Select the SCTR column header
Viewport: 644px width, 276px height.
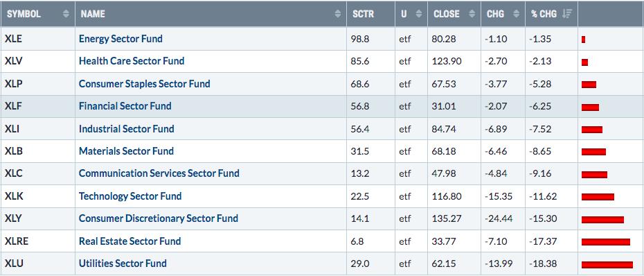[363, 14]
